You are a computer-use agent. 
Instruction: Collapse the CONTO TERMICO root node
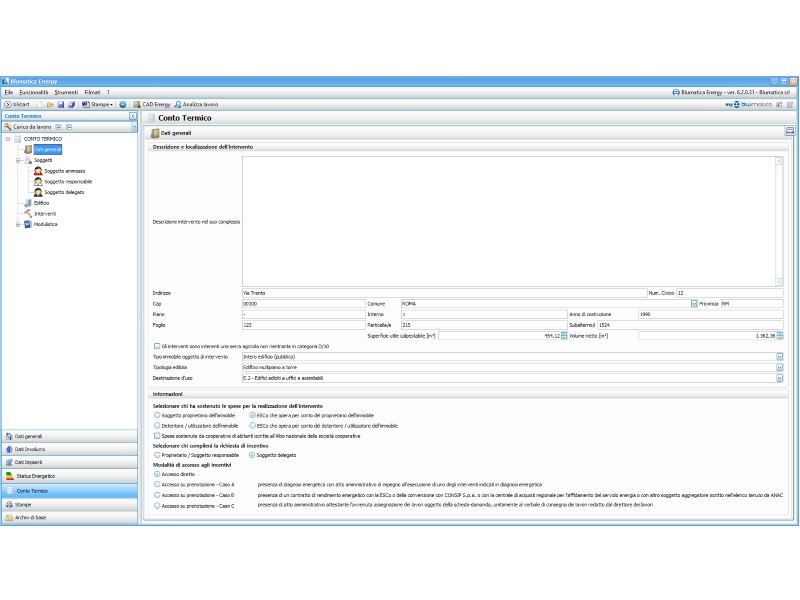(x=8, y=139)
